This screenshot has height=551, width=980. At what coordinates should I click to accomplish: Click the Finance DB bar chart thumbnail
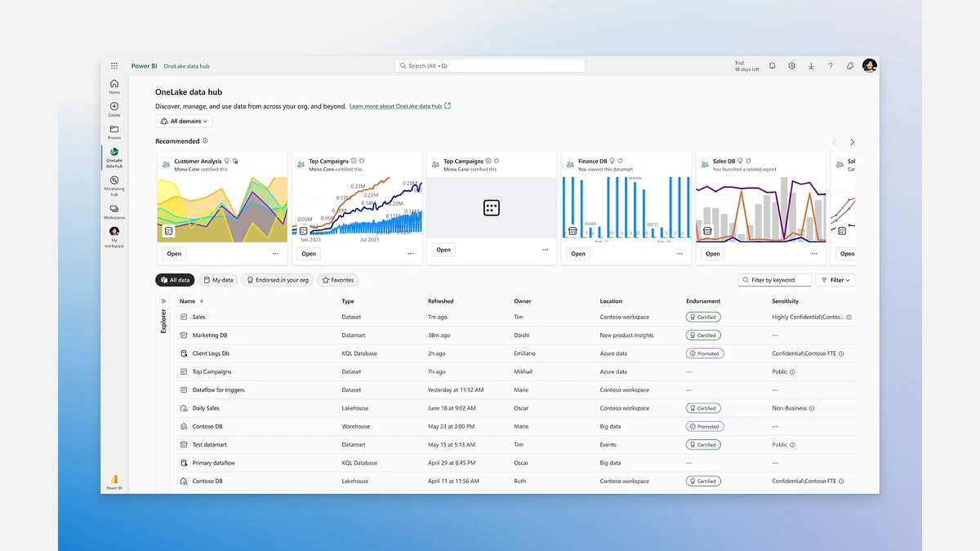pos(626,210)
